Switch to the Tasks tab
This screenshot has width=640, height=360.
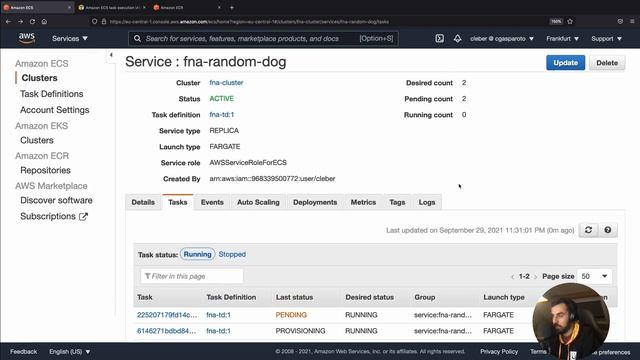point(178,202)
